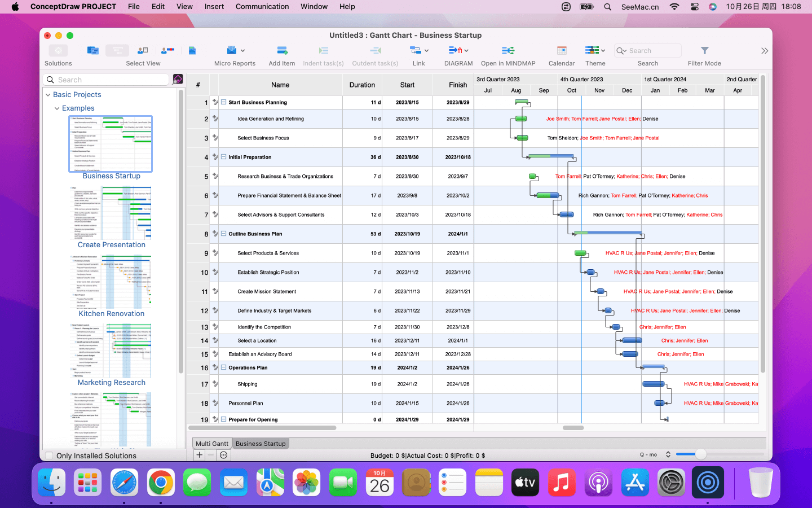Click the Link tasks icon
The image size is (812, 508).
[416, 51]
